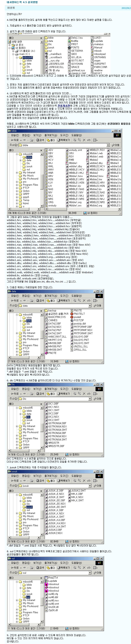Select the Lupdate file in sul window
Viewport: 131px width, 644px height.
(x=51, y=581)
